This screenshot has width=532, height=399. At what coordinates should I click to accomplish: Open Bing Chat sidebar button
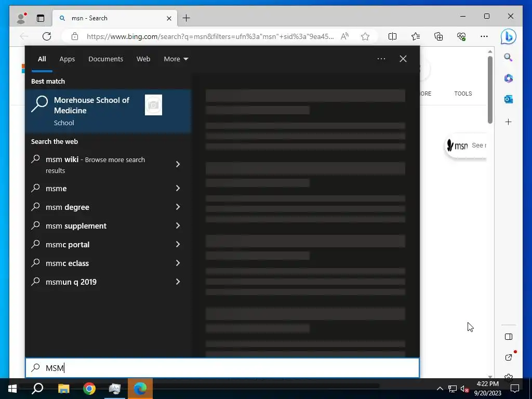coord(508,36)
